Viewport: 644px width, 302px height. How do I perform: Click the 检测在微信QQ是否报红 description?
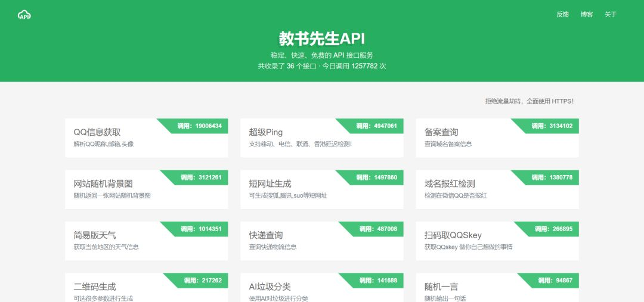coord(456,196)
